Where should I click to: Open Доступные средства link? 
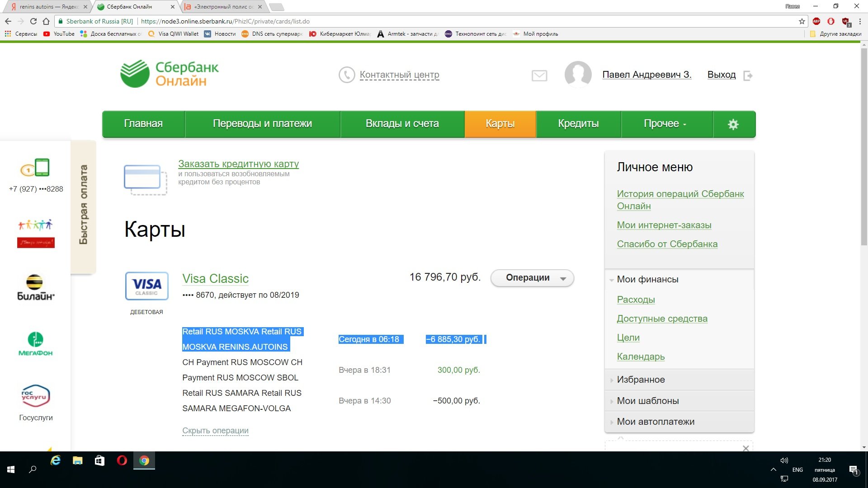pos(662,319)
